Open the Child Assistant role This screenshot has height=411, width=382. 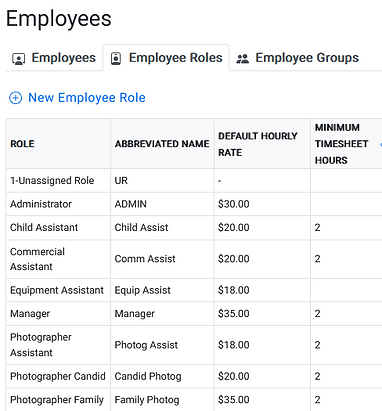point(44,227)
